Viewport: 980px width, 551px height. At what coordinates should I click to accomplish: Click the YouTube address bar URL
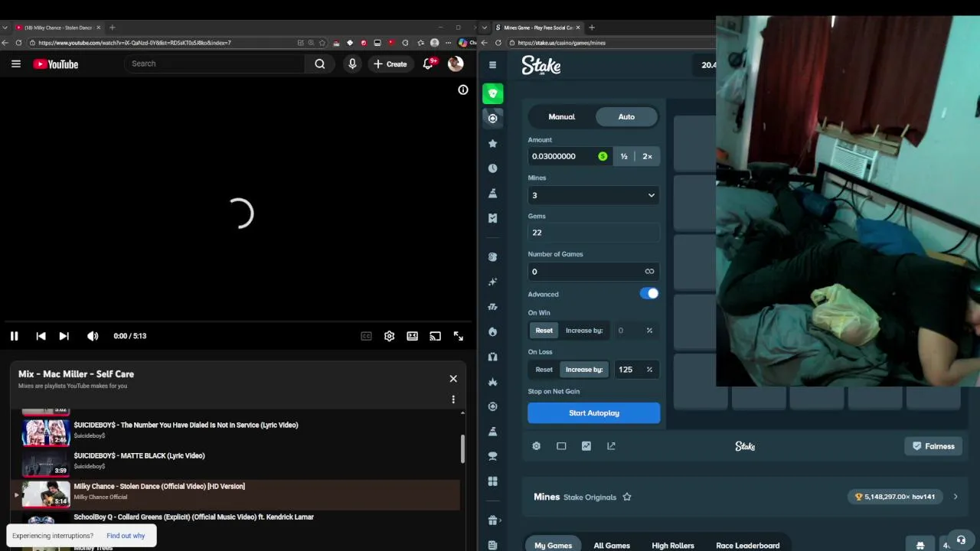135,43
